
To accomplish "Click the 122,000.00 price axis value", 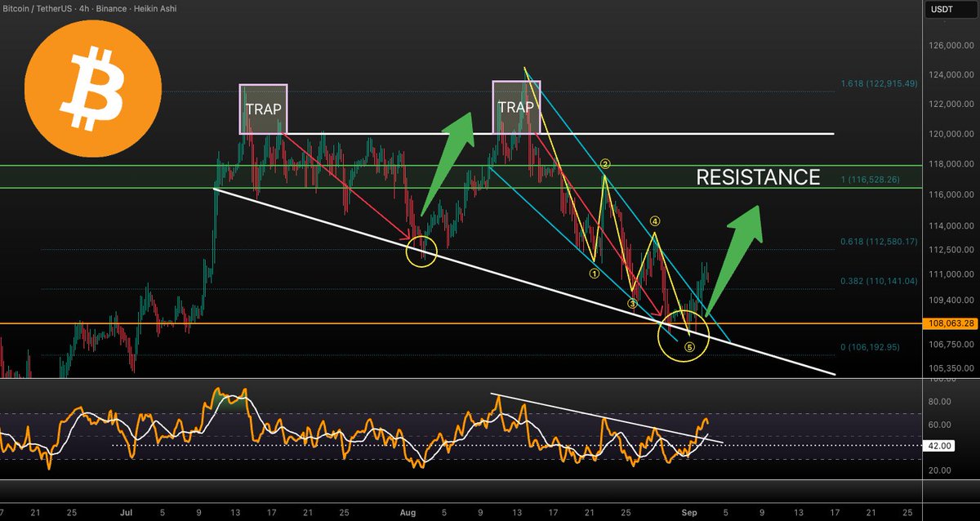I will 952,105.
